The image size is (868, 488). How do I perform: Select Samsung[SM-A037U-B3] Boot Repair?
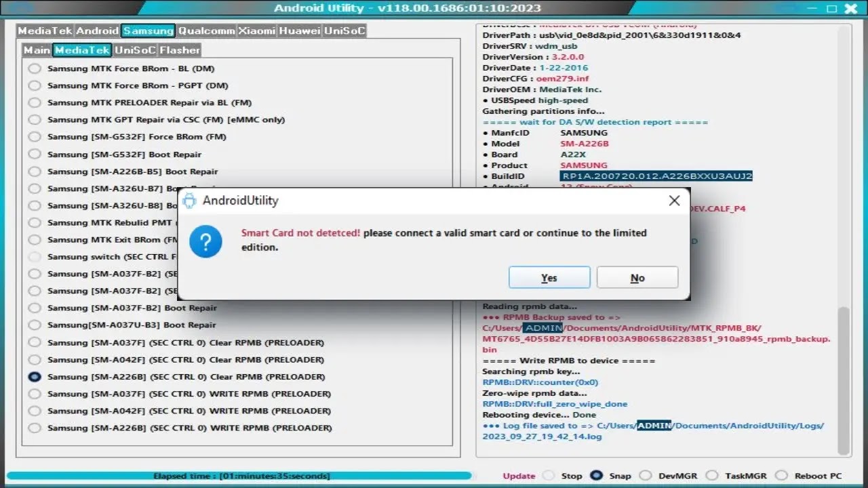tap(34, 325)
